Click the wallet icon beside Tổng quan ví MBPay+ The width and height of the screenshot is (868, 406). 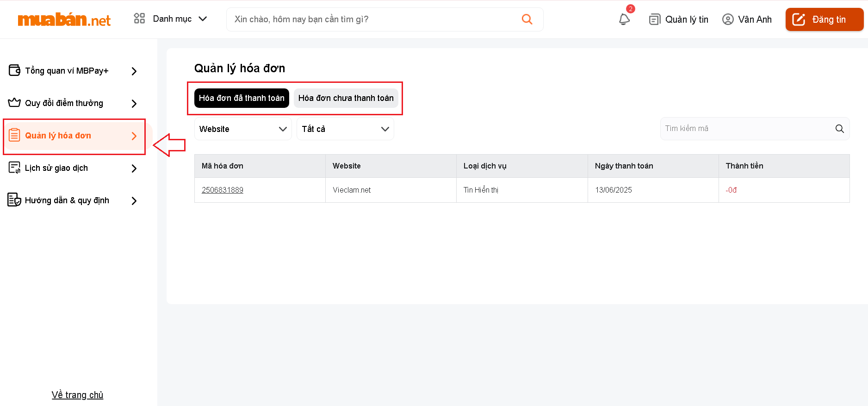(x=14, y=70)
